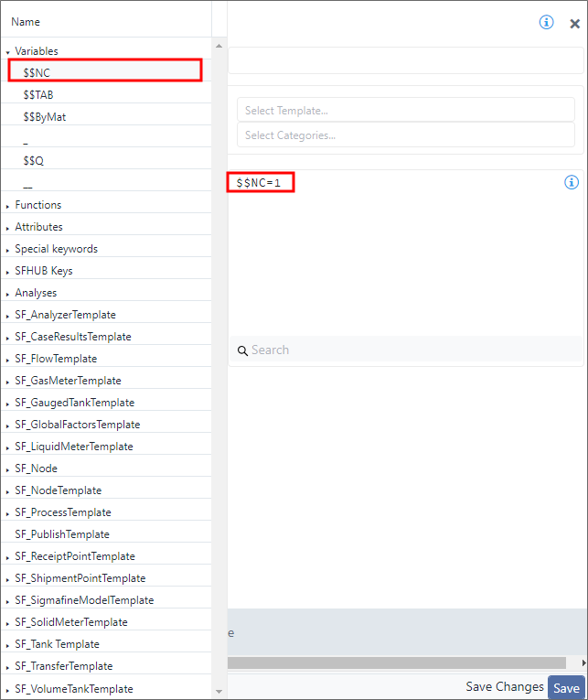Open the Select Template dropdown
Viewport: 588px width, 700px height.
pyautogui.click(x=405, y=111)
